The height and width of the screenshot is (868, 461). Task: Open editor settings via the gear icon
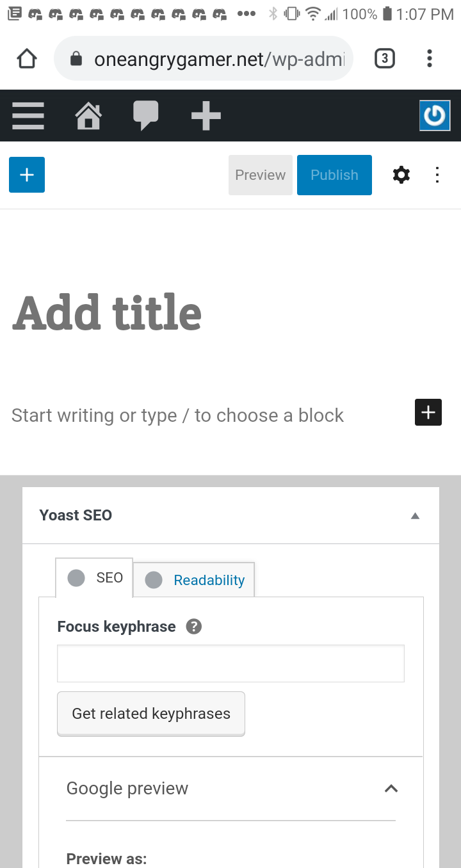(401, 175)
